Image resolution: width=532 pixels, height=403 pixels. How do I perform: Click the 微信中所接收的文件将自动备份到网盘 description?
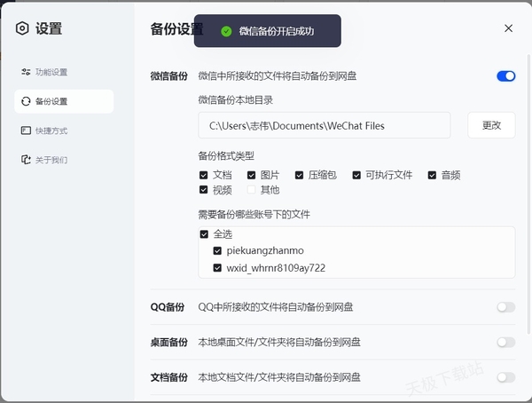[x=278, y=76]
